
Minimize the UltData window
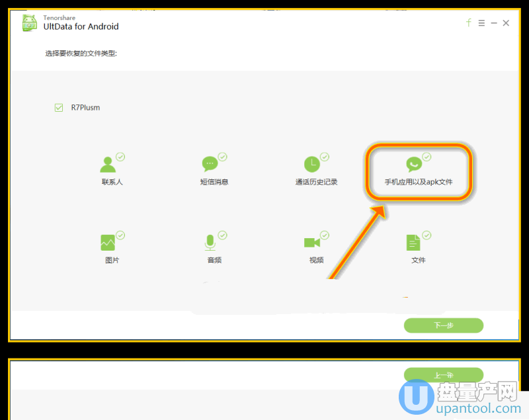click(x=494, y=23)
